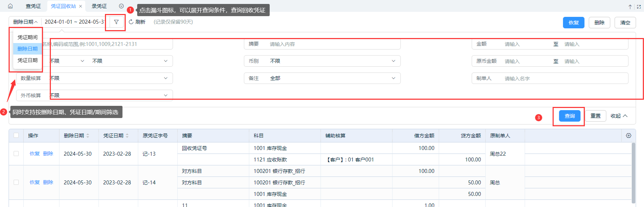The width and height of the screenshot is (644, 207).
Task: Select 凭证期间 from the dropdown list
Action: click(x=28, y=37)
